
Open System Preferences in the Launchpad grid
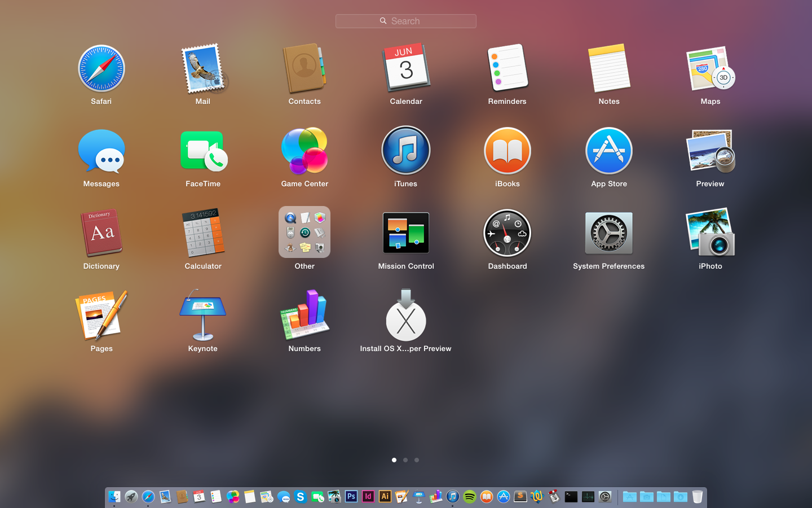click(609, 233)
